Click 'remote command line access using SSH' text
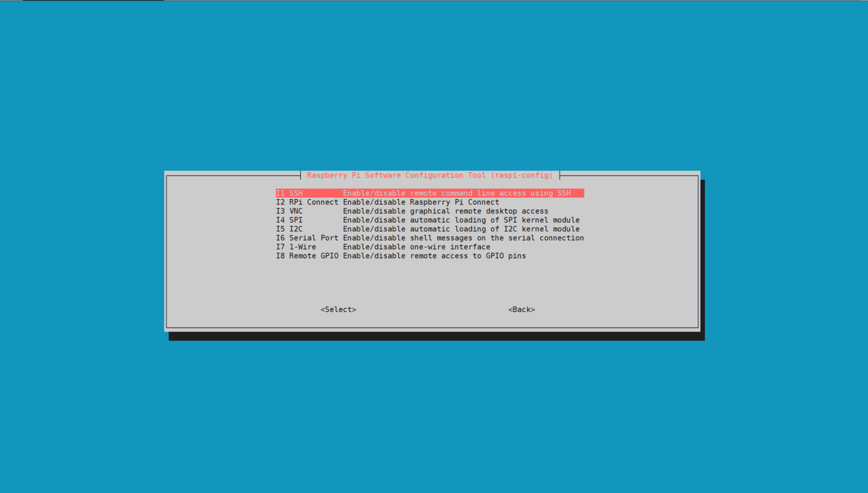This screenshot has height=493, width=868. coord(490,193)
